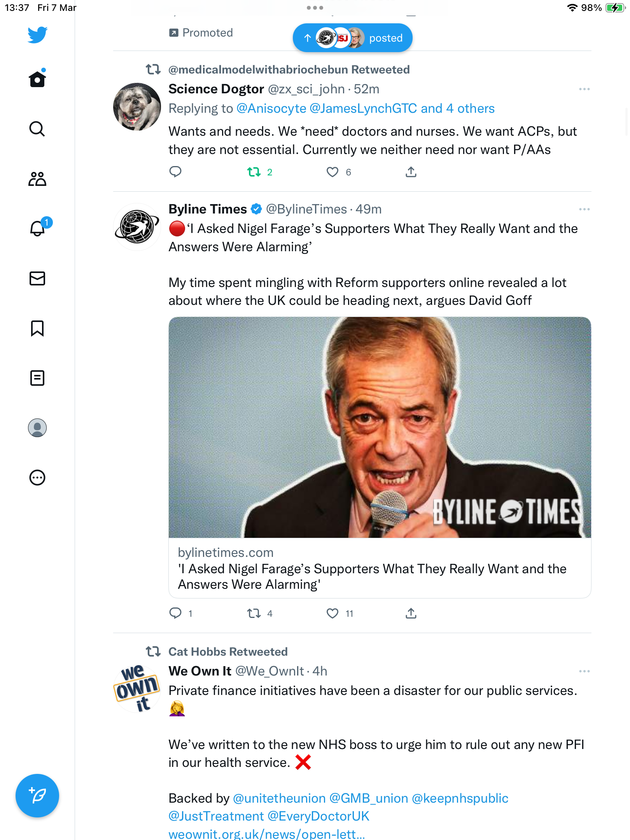The width and height of the screenshot is (630, 840).
Task: Open more options for Byline Times tweet
Action: (x=584, y=210)
